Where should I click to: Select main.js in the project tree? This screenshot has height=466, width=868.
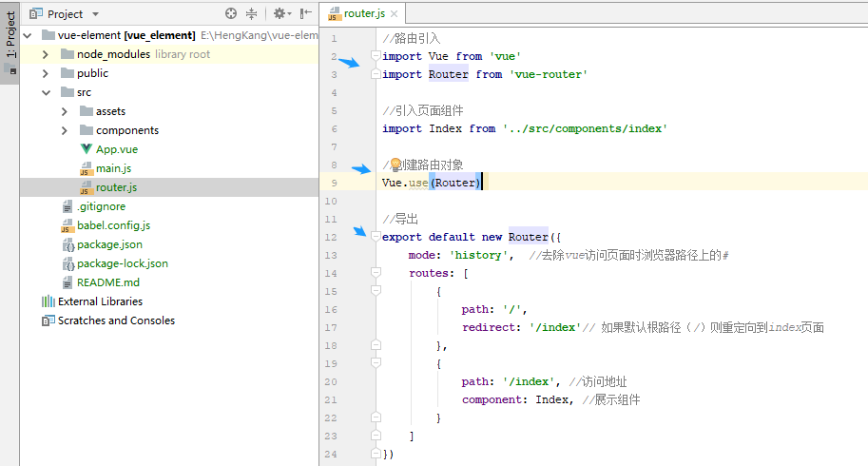click(113, 168)
